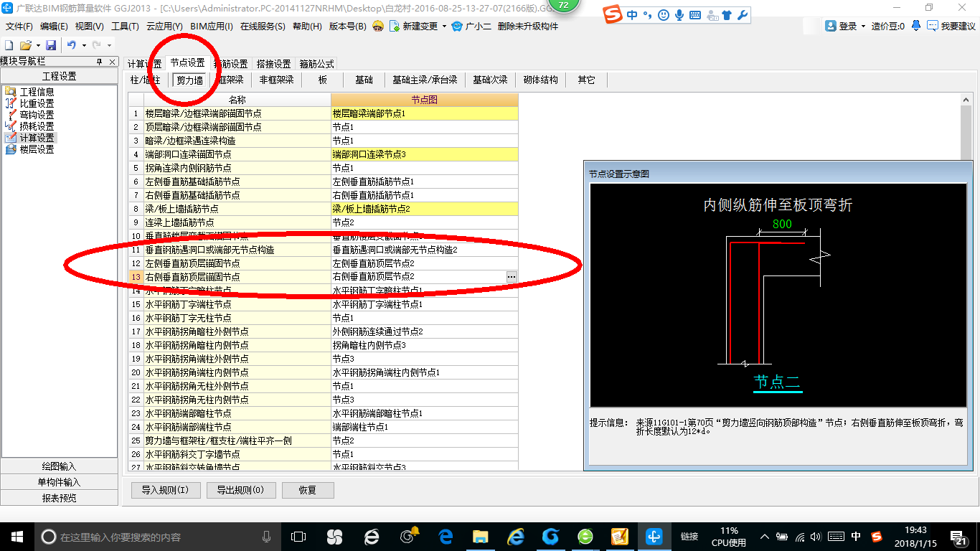Click the 恢复 button
This screenshot has width=980, height=551.
(x=308, y=490)
